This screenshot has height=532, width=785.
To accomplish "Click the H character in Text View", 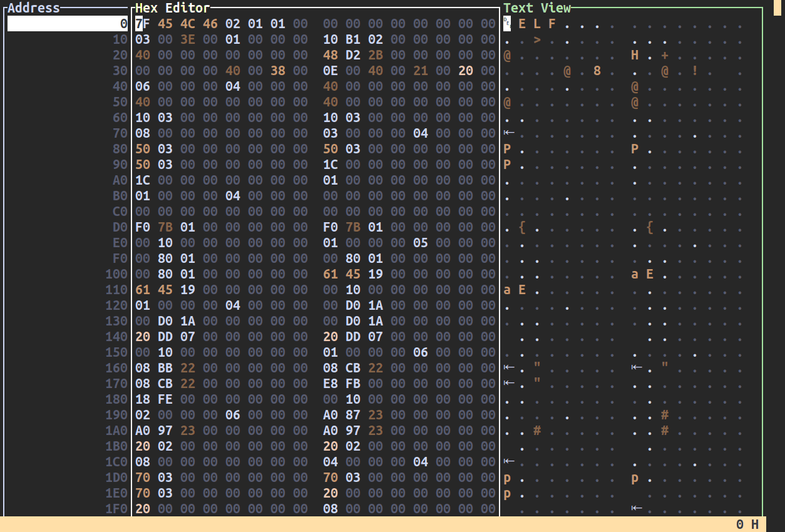I will (635, 55).
